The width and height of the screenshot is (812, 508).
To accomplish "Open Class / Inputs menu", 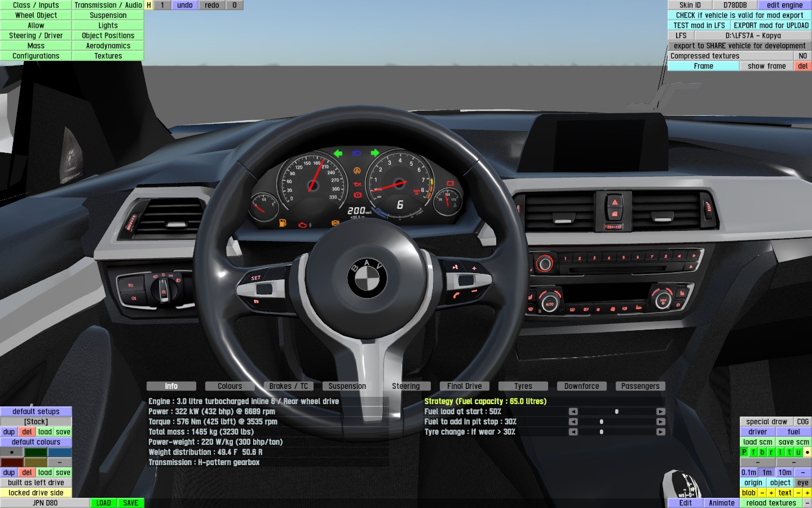I will [x=36, y=5].
